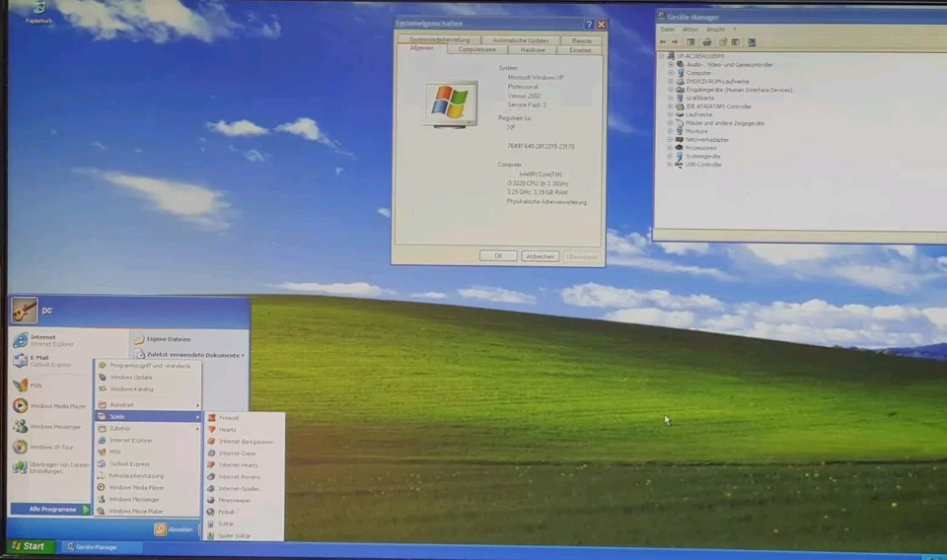Screen dimensions: 947x560
Task: Click OK in Systemeigenschaften
Action: click(x=498, y=256)
